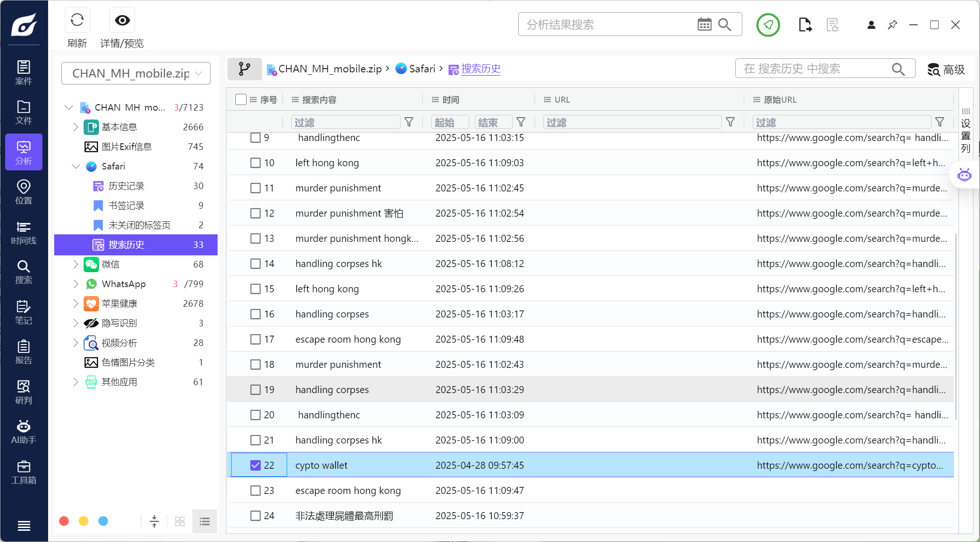The height and width of the screenshot is (542, 980).
Task: Open the details/preview eye icon
Action: point(122,20)
